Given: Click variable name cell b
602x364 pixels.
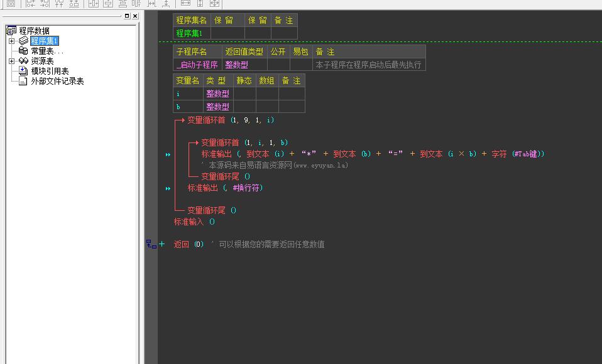Looking at the screenshot, I should (x=188, y=107).
